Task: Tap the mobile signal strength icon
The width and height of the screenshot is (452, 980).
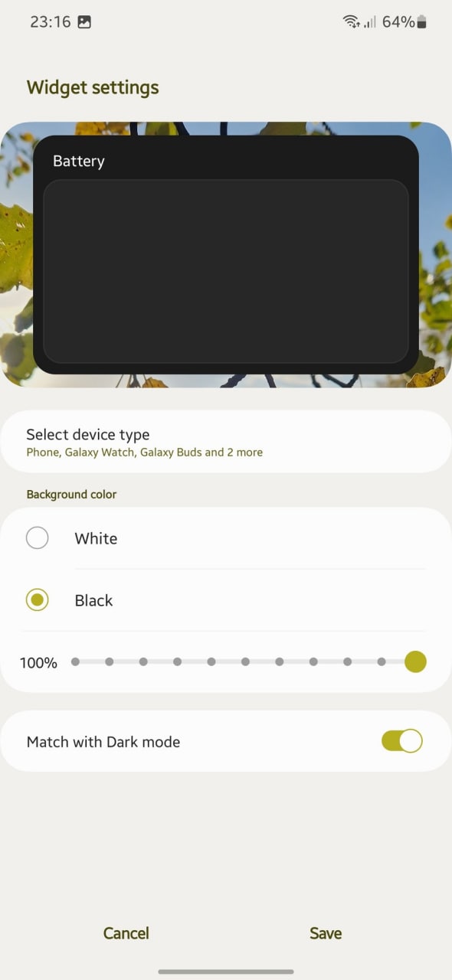Action: pyautogui.click(x=369, y=23)
